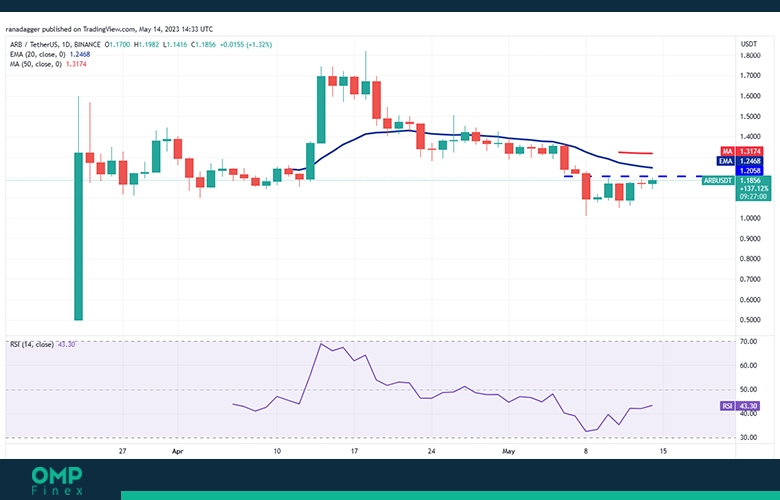Click the publisher line 'ranadagger published on TradingView.com'
The height and width of the screenshot is (500, 780).
(71, 29)
